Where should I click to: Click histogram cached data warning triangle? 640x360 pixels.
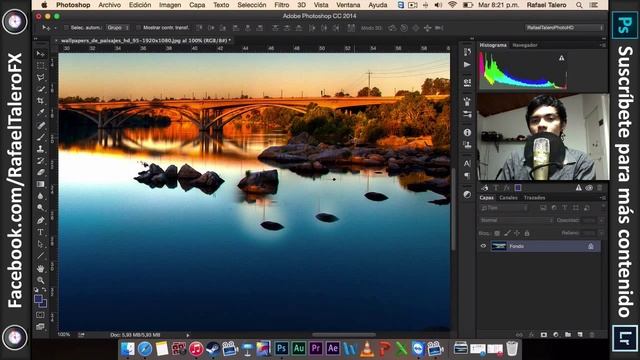(562, 58)
